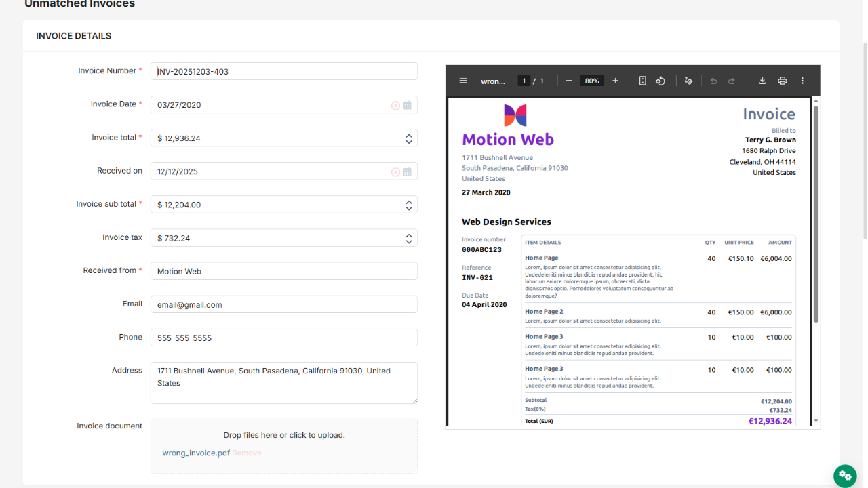
Task: Adjust Invoice total with stepper arrows
Action: coord(409,138)
